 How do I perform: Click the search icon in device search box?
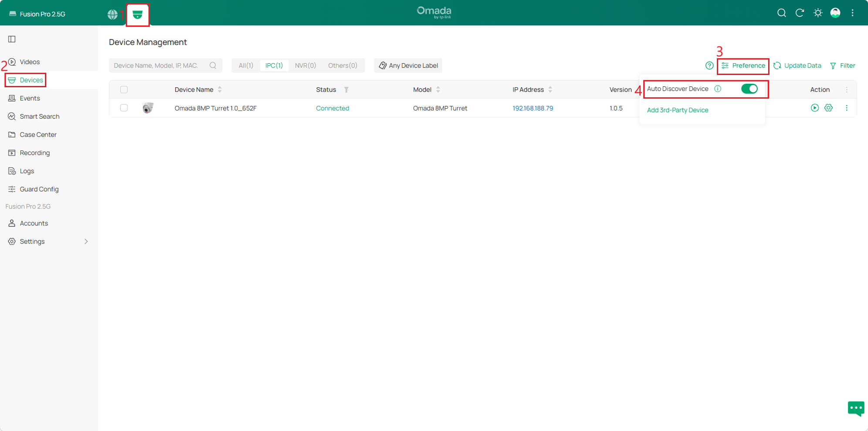(x=213, y=65)
